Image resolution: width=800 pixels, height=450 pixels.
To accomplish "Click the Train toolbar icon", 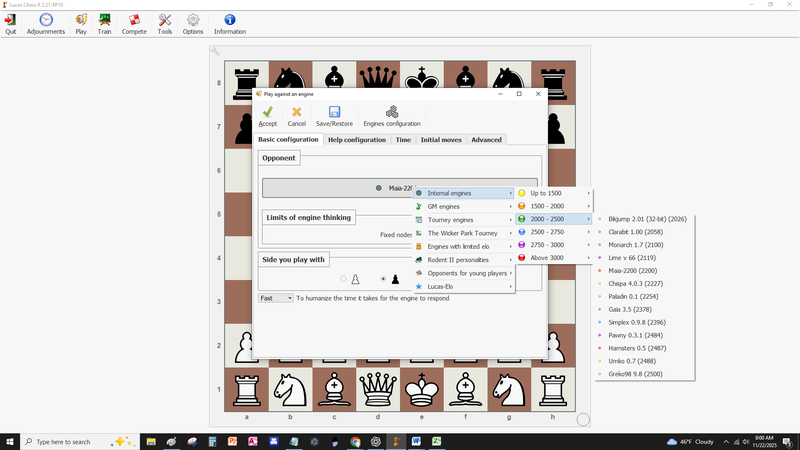I will [104, 20].
